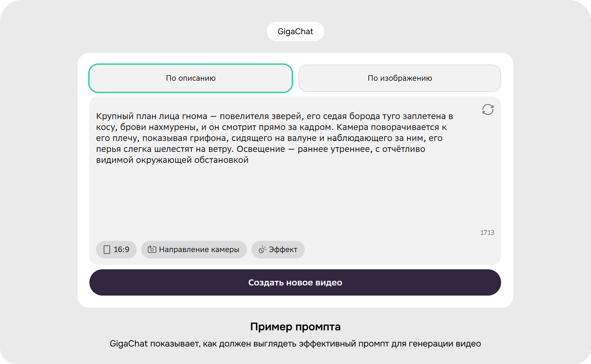Click the magic-wand icon on the "Эффект" chip
591x364 pixels.
262,249
